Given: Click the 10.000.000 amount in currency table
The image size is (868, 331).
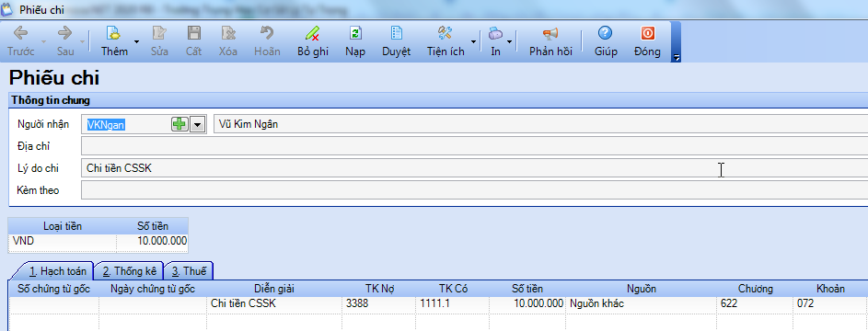Looking at the screenshot, I should tap(152, 242).
